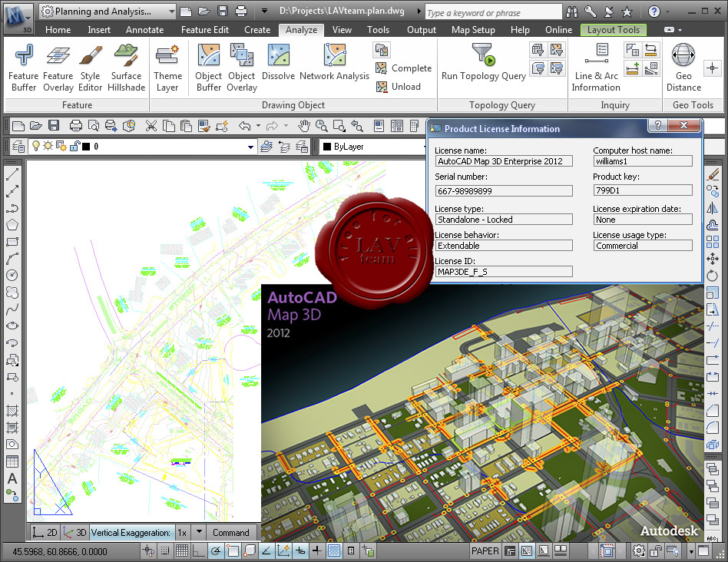Open the Undo history dropdown arrow
The width and height of the screenshot is (728, 562).
pyautogui.click(x=258, y=126)
